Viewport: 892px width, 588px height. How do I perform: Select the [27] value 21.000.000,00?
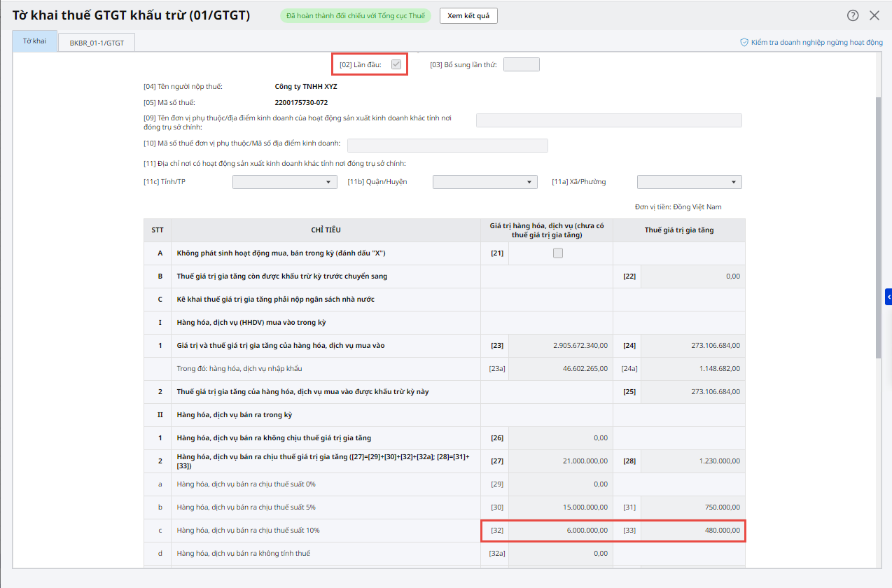click(561, 461)
